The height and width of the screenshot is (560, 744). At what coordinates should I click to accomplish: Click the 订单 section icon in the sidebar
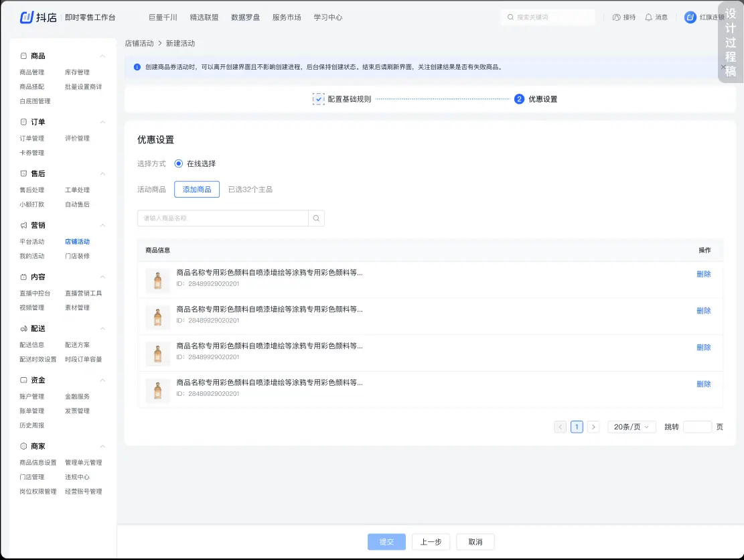click(23, 122)
